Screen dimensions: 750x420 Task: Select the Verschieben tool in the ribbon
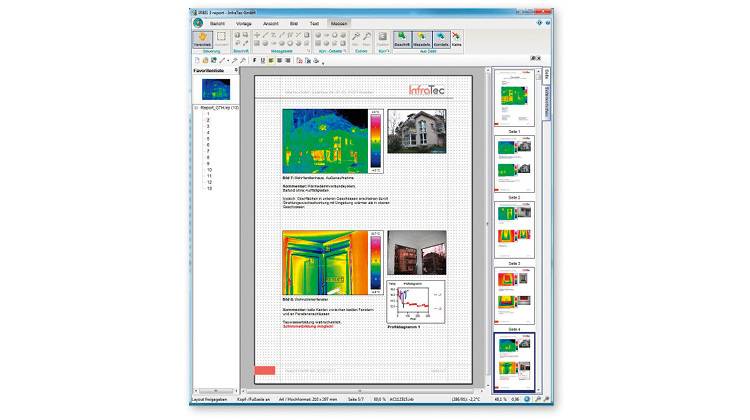[x=203, y=40]
